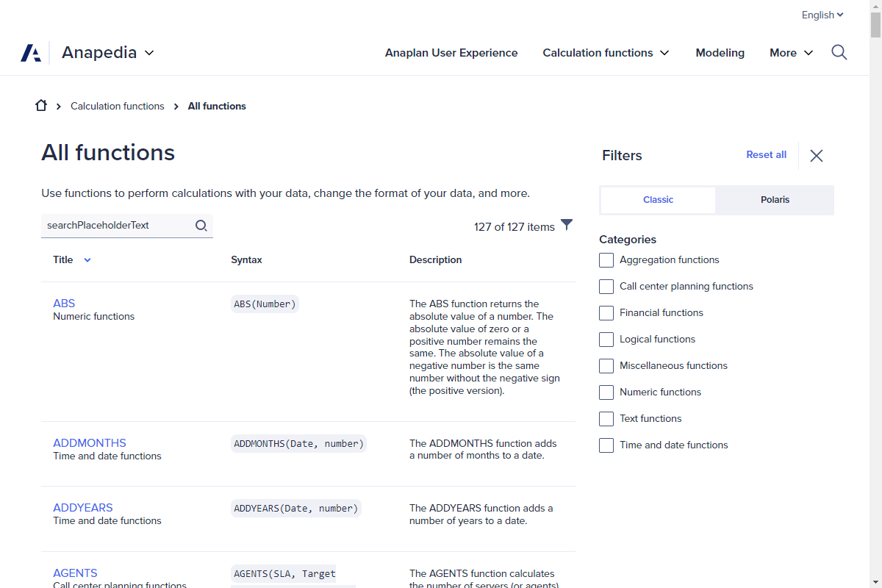Open the site search magnifier icon
The width and height of the screenshot is (882, 588).
839,52
